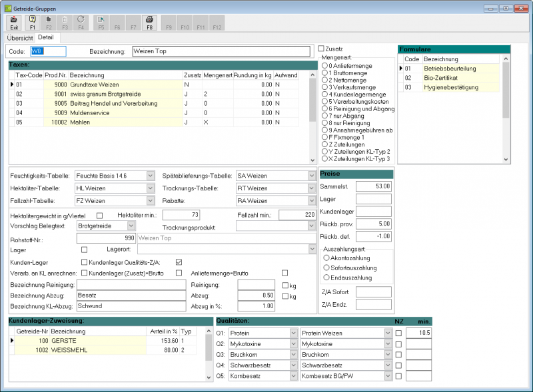Screen dimensions: 533x392
Task: Select the F Fixmenge 1 radio option
Action: (x=324, y=137)
